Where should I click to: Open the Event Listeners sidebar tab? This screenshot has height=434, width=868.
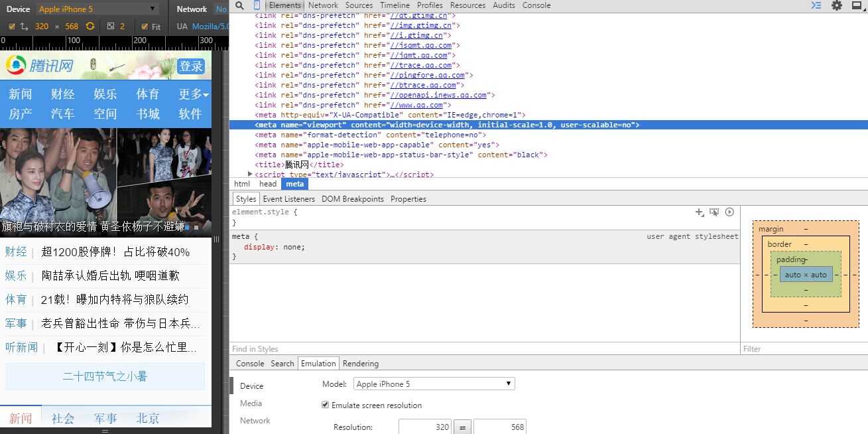tap(289, 199)
